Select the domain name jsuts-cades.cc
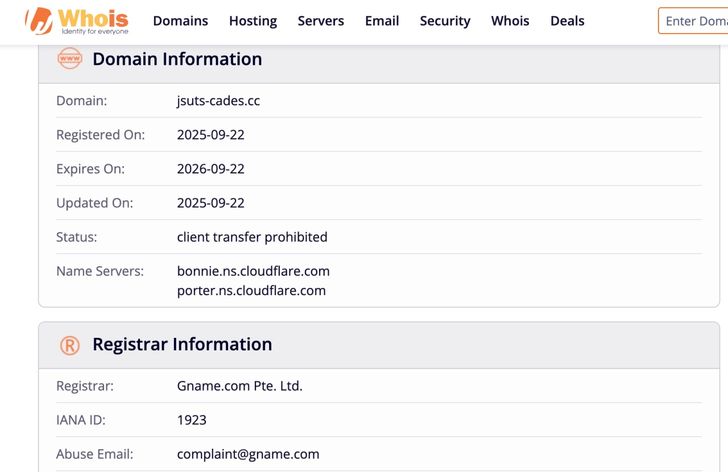Image resolution: width=728 pixels, height=472 pixels. (x=218, y=101)
